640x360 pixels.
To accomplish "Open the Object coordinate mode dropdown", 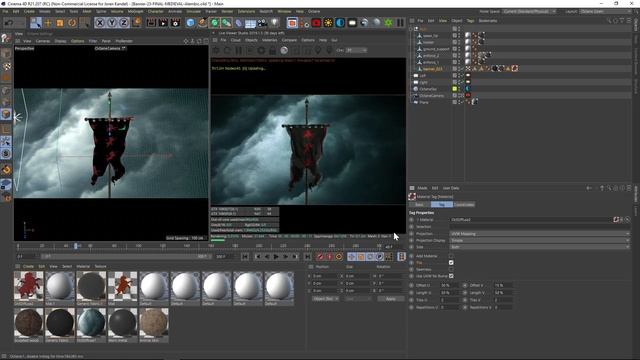I will 326,299.
